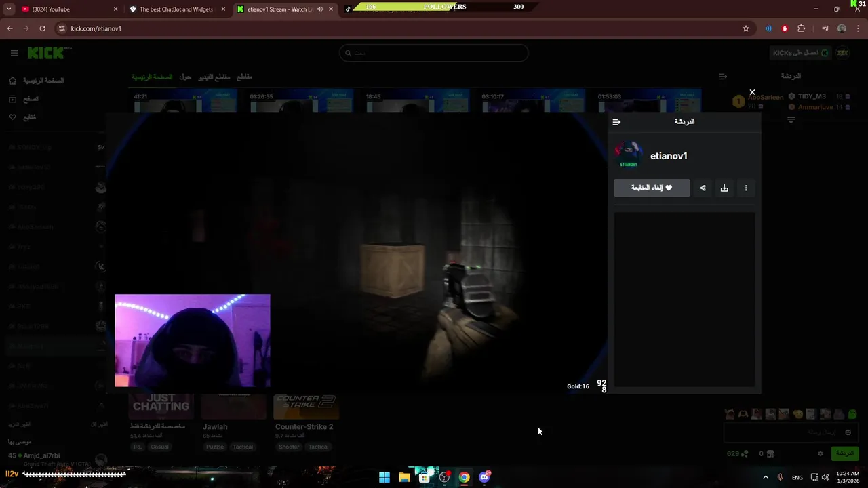Insert the green Kick emote

tap(852, 414)
